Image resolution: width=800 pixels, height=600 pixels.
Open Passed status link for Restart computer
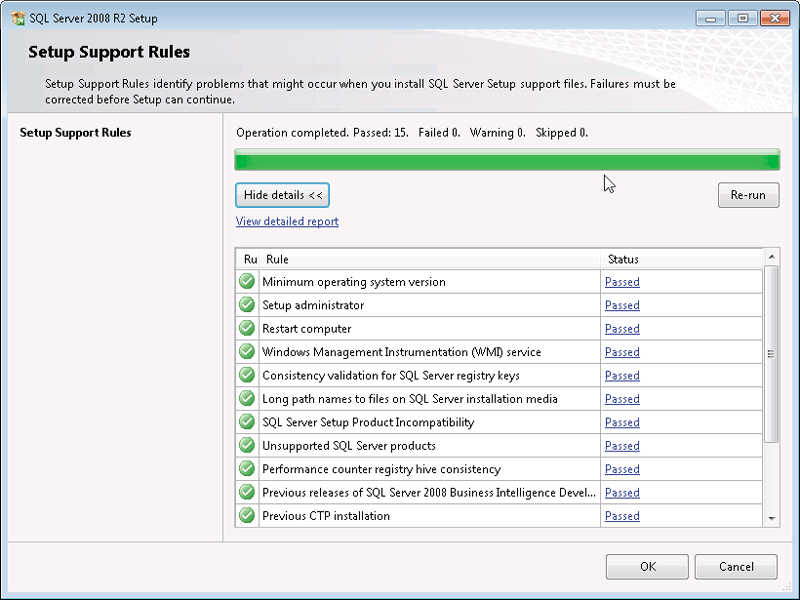(x=622, y=329)
